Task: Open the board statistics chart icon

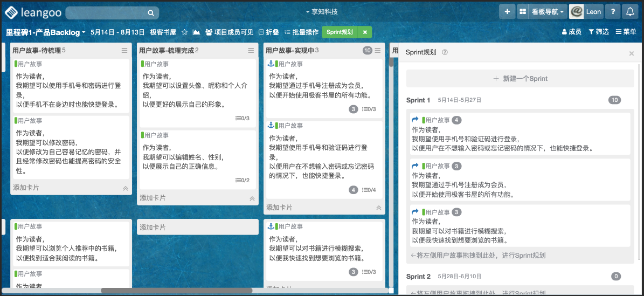Action: (x=196, y=32)
